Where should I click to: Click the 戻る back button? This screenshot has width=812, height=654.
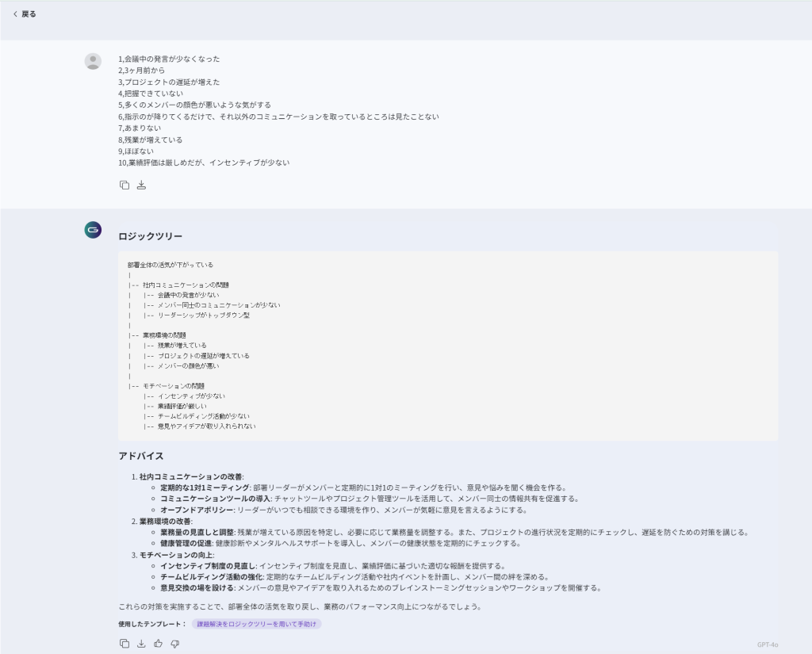(28, 14)
